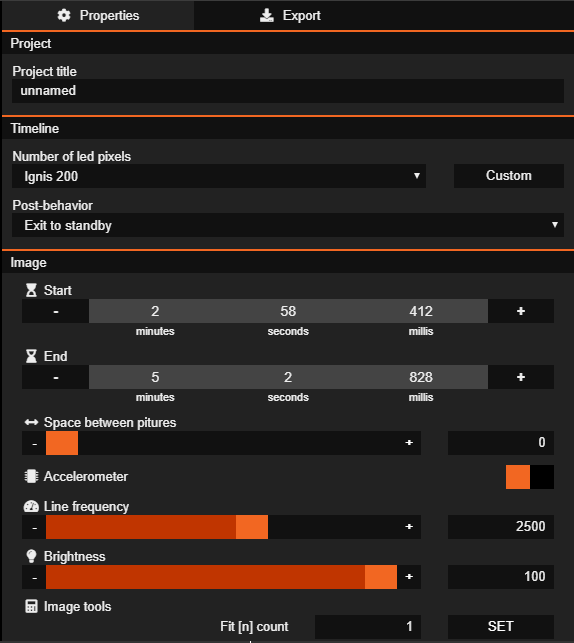
Task: Click the Line frequency gauge icon
Action: pos(31,506)
